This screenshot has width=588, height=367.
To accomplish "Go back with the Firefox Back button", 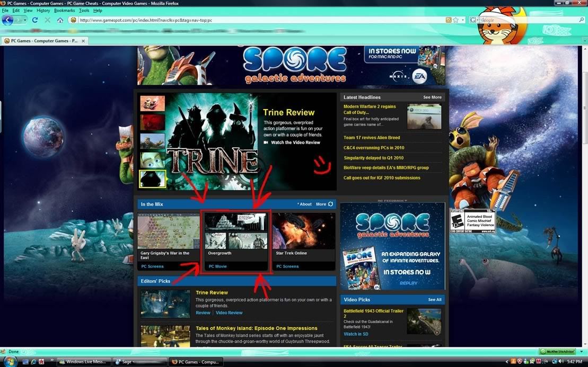I will point(7,20).
